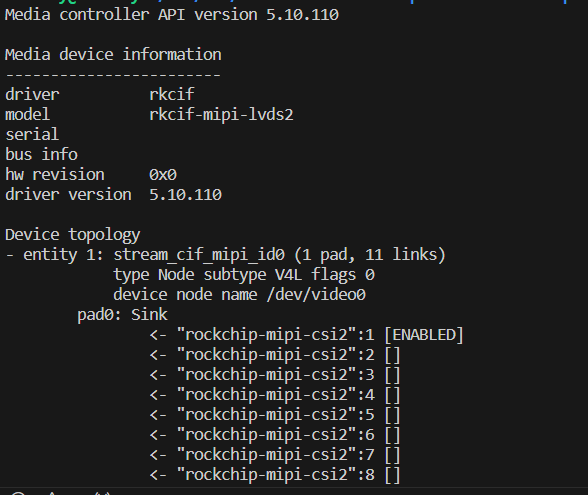Click the 'Media controller API version 5.10.110' line
588x495 pixels.
(x=172, y=15)
